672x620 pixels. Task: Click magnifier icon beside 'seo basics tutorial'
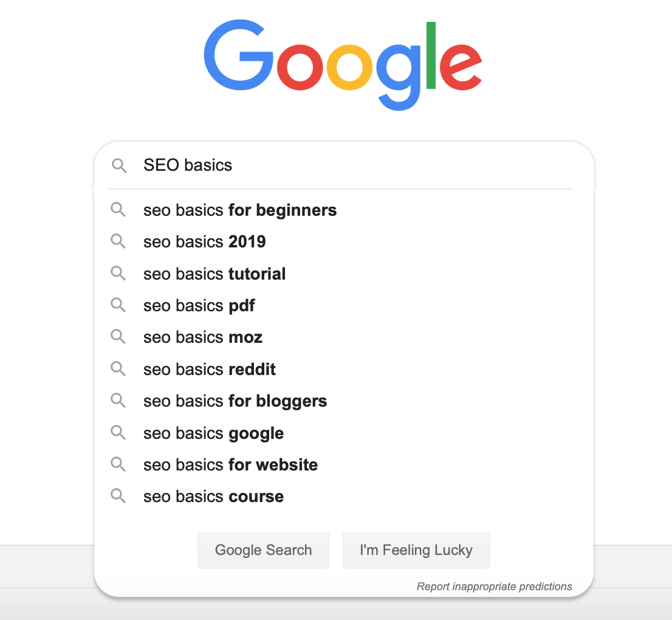118,273
